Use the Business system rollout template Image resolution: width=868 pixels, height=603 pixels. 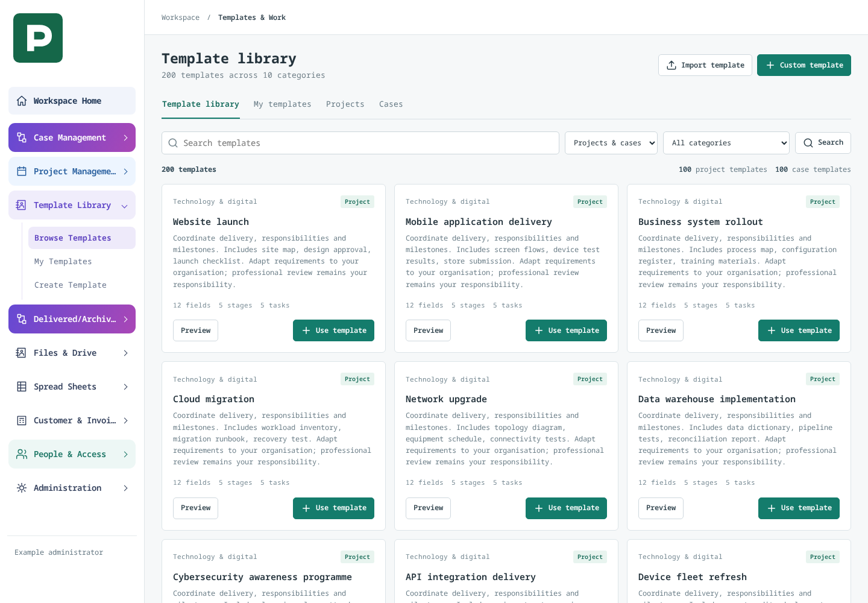799,330
